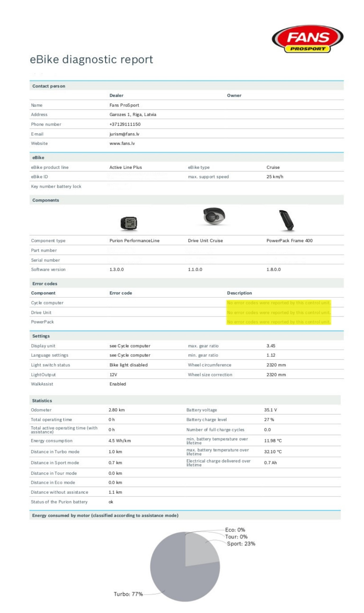Click the Battery charge level 27 %
364x613 pixels.
pyautogui.click(x=269, y=420)
